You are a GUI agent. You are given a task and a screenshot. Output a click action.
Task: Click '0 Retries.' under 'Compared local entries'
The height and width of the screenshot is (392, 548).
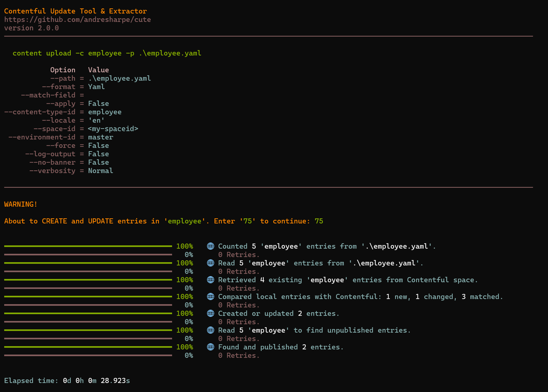coord(239,305)
